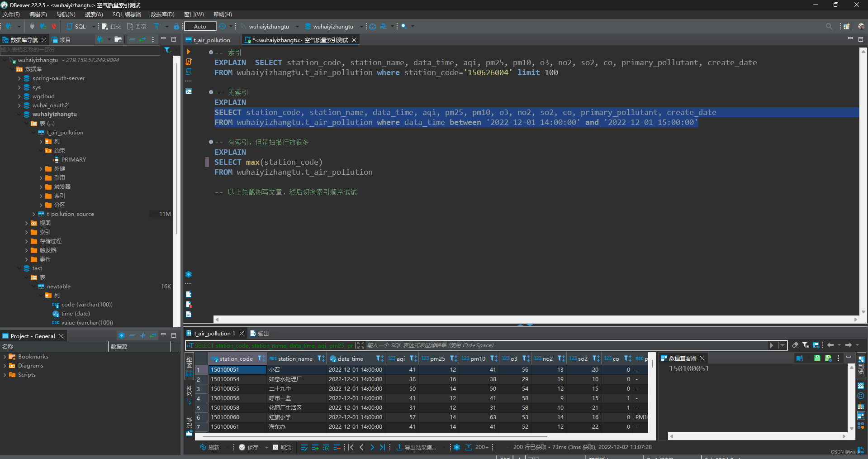The width and height of the screenshot is (868, 459).
Task: Click the 回滚 rollback button
Action: pyautogui.click(x=137, y=26)
